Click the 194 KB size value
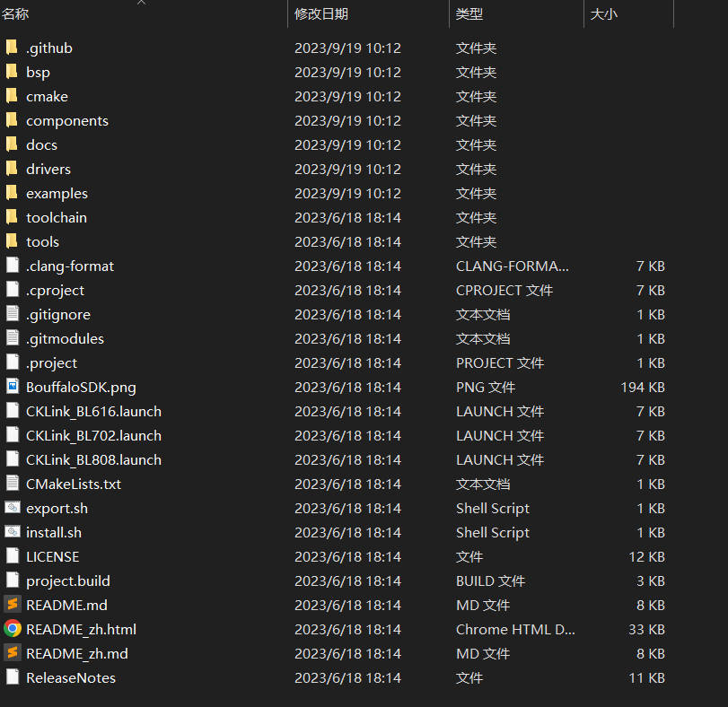Image resolution: width=728 pixels, height=707 pixels. pyautogui.click(x=643, y=387)
